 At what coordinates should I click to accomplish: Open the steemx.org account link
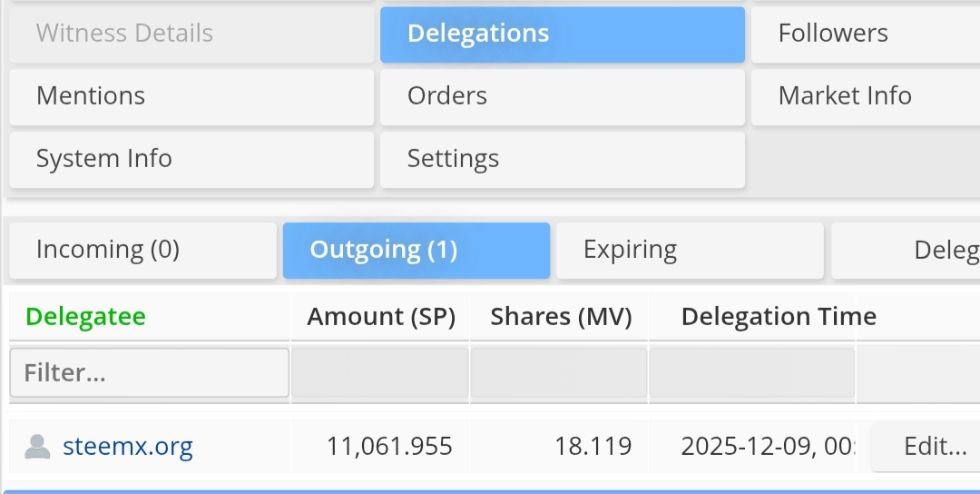pos(128,447)
